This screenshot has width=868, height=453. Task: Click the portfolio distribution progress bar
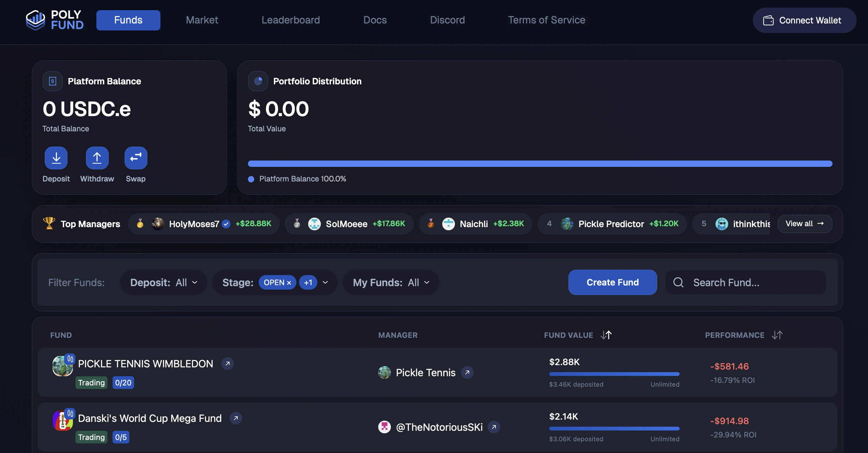540,164
